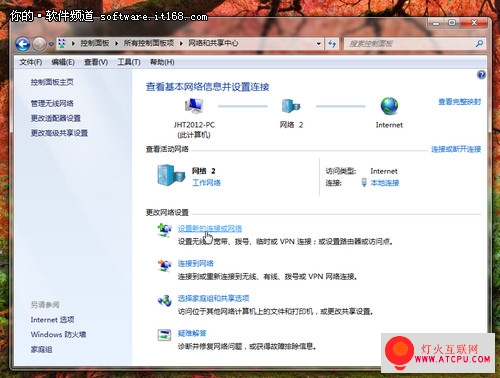
Task: Click the magnifier search icon
Action: click(479, 43)
